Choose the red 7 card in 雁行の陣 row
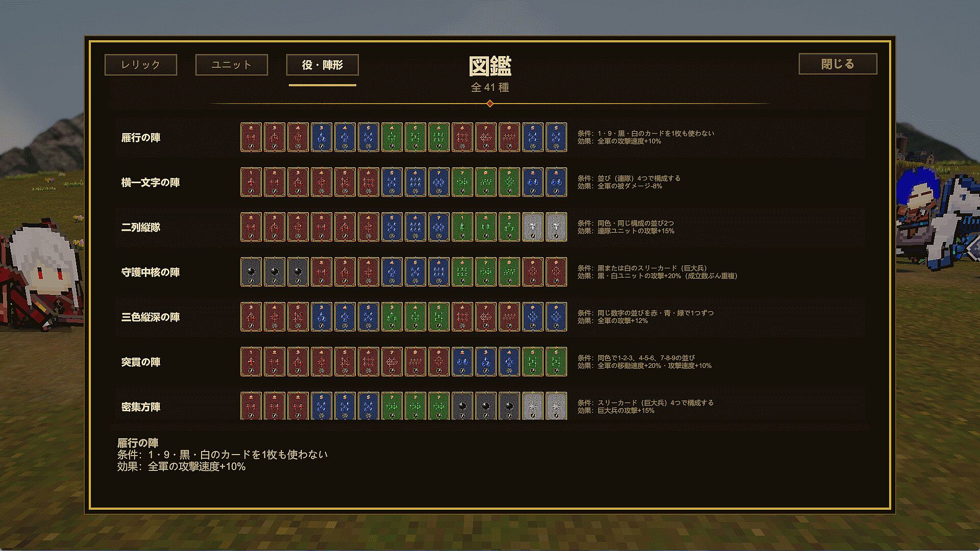This screenshot has height=551, width=980. point(486,137)
